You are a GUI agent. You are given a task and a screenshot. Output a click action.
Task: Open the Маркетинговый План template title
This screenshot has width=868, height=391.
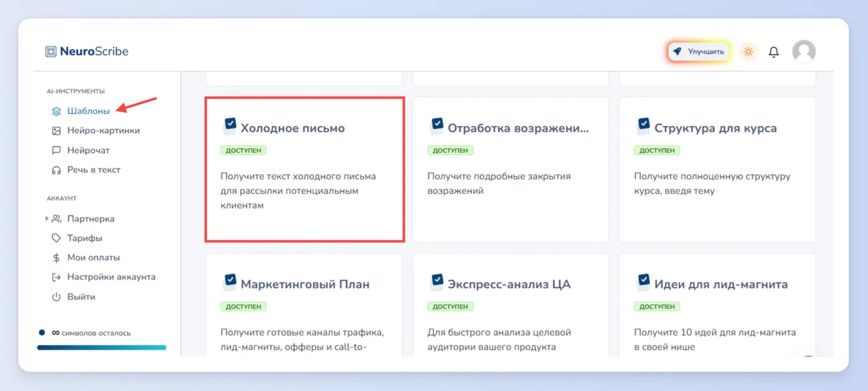[305, 284]
